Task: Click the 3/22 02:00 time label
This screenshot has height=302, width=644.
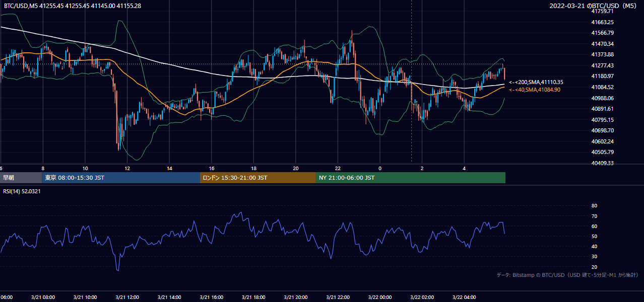Action: (x=422, y=297)
